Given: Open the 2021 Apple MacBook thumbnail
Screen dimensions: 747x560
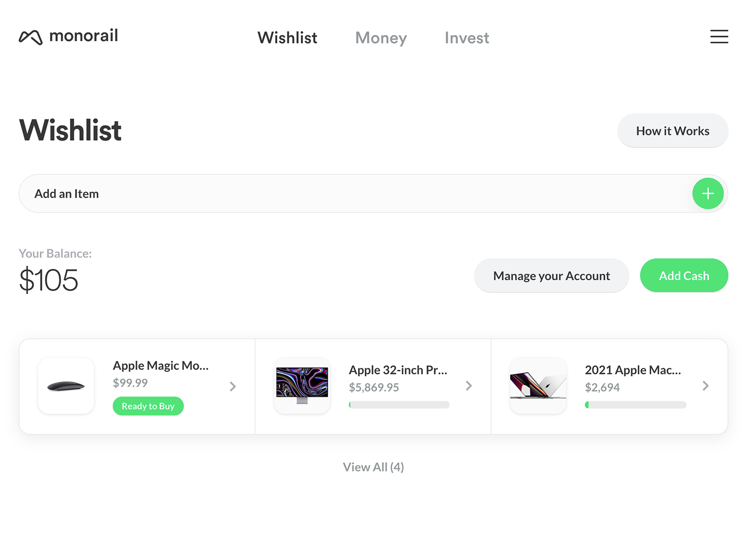Looking at the screenshot, I should pos(538,386).
